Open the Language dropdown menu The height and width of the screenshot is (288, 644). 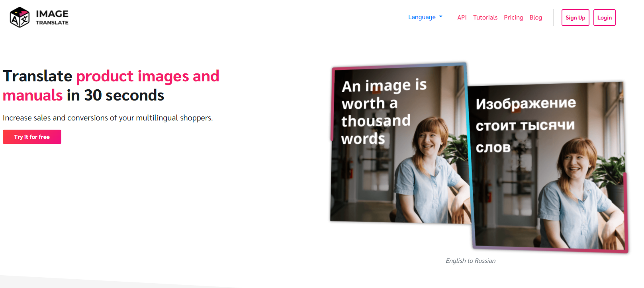pos(425,17)
